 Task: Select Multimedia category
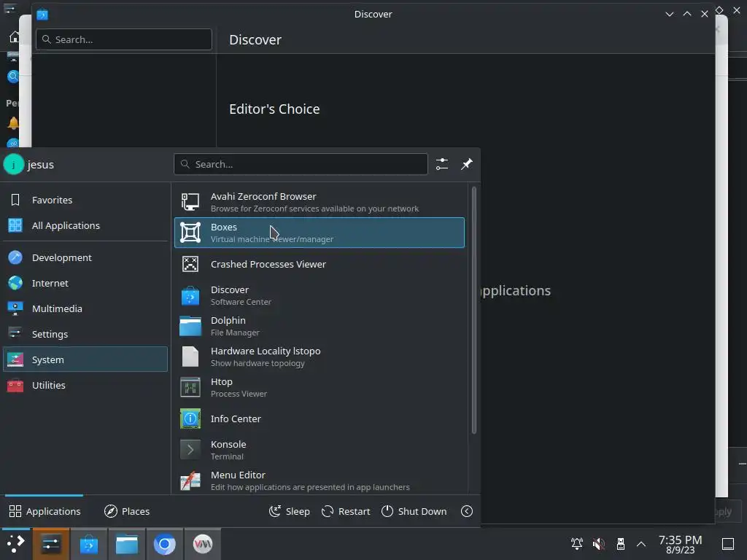[85, 308]
